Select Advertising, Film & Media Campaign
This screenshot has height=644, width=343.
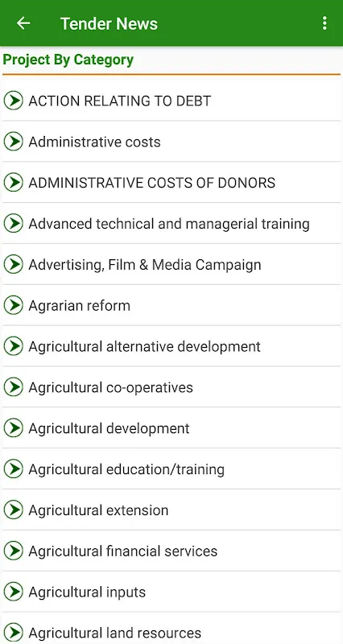(171, 265)
